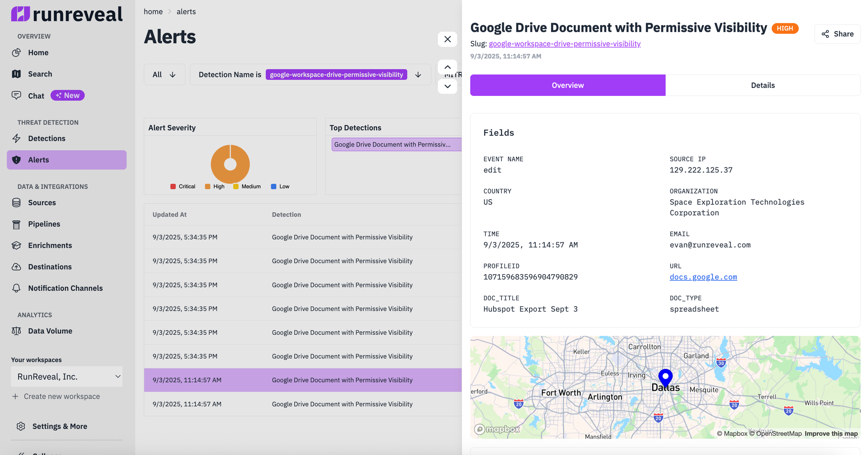
Task: Toggle the Low blue legend swatch
Action: click(x=273, y=187)
